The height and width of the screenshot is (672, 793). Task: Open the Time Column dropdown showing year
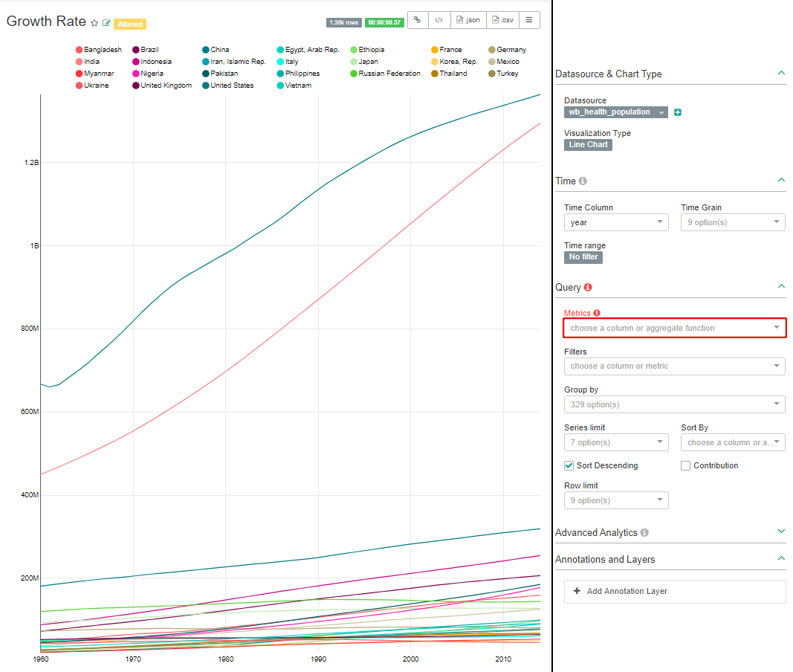(x=616, y=222)
